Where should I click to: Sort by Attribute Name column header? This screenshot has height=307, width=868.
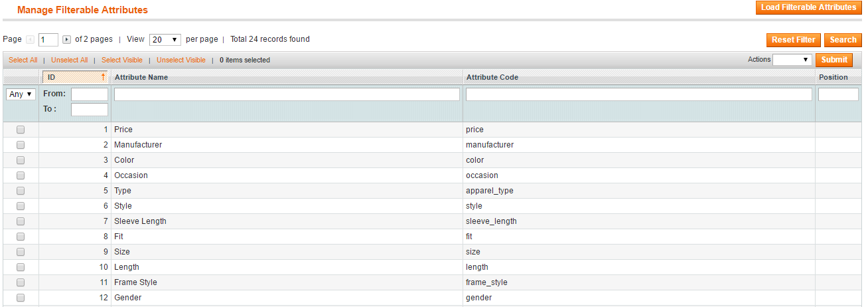pos(141,77)
